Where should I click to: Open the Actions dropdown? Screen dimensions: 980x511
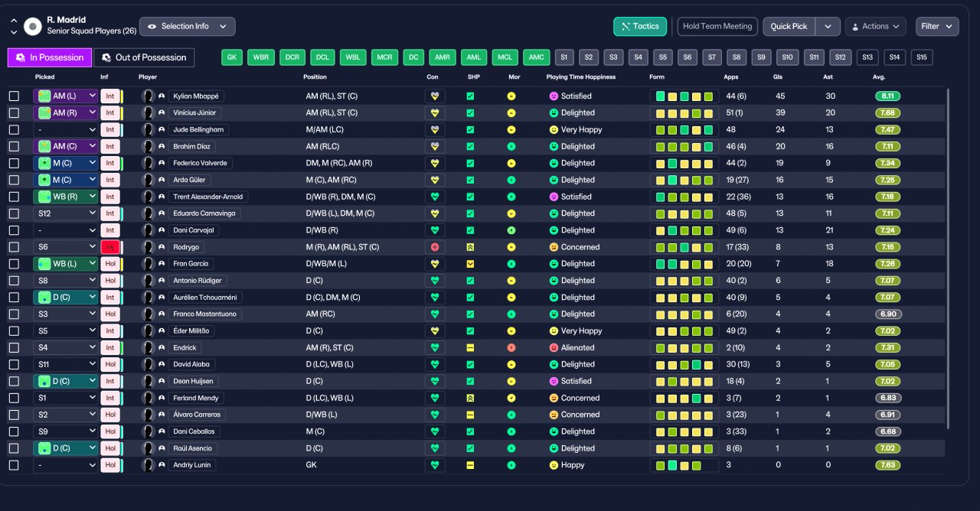[876, 26]
